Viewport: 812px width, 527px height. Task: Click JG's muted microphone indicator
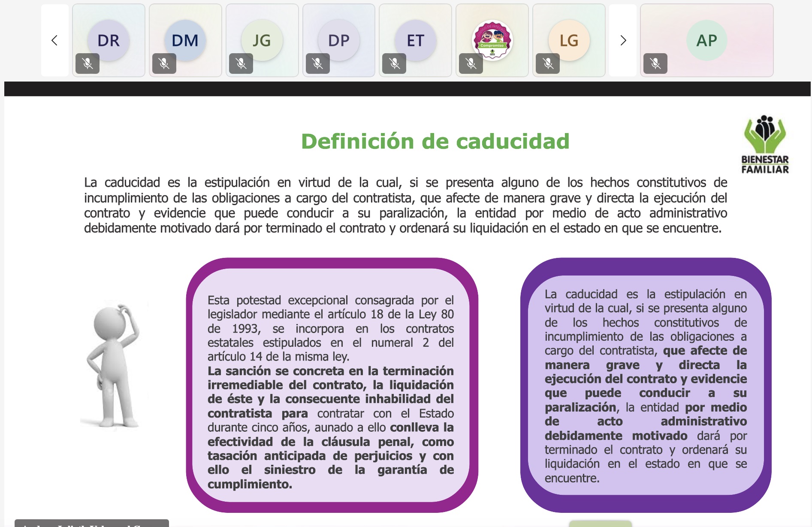point(241,64)
